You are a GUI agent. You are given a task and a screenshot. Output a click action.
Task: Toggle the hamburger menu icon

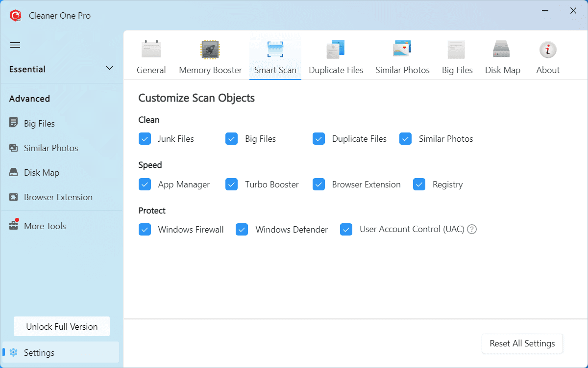coord(15,45)
